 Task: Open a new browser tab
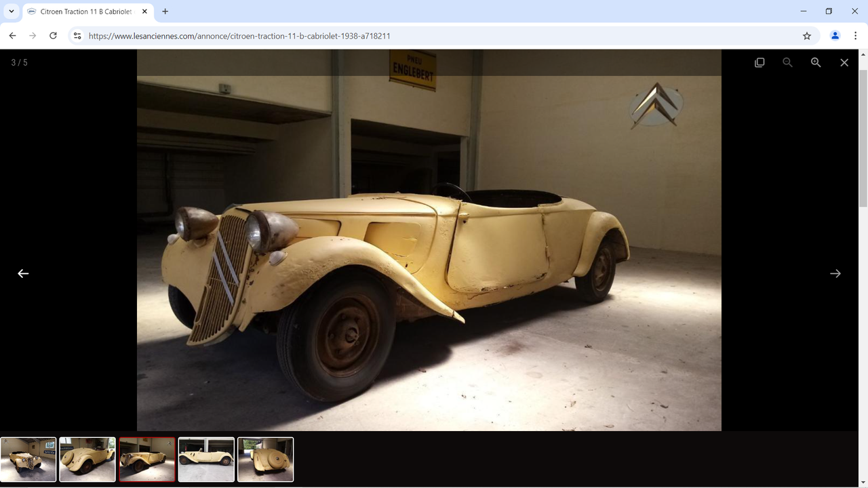(165, 12)
